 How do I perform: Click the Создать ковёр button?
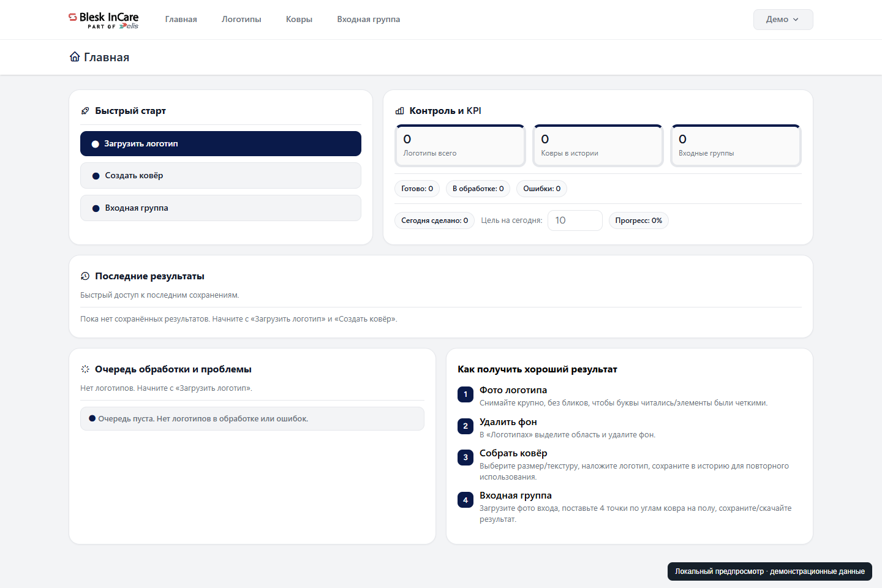[x=221, y=176]
